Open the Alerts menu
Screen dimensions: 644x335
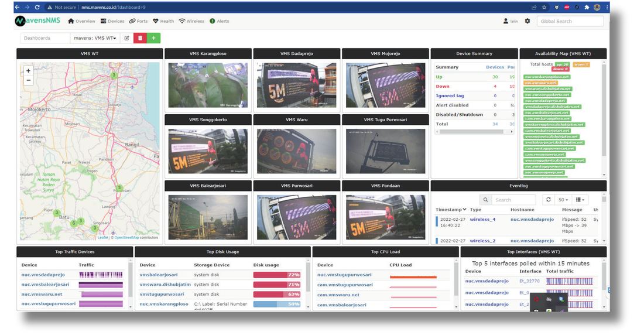220,21
